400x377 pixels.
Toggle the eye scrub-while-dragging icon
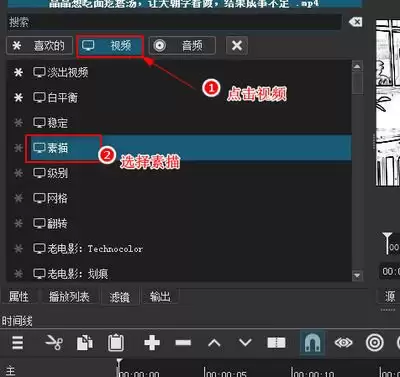[343, 343]
